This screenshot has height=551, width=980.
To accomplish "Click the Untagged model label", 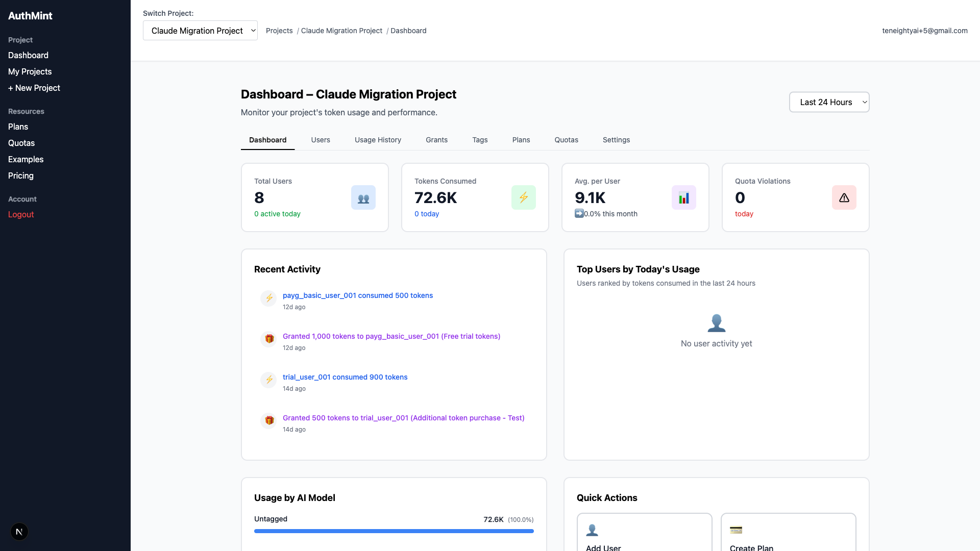I will (271, 519).
